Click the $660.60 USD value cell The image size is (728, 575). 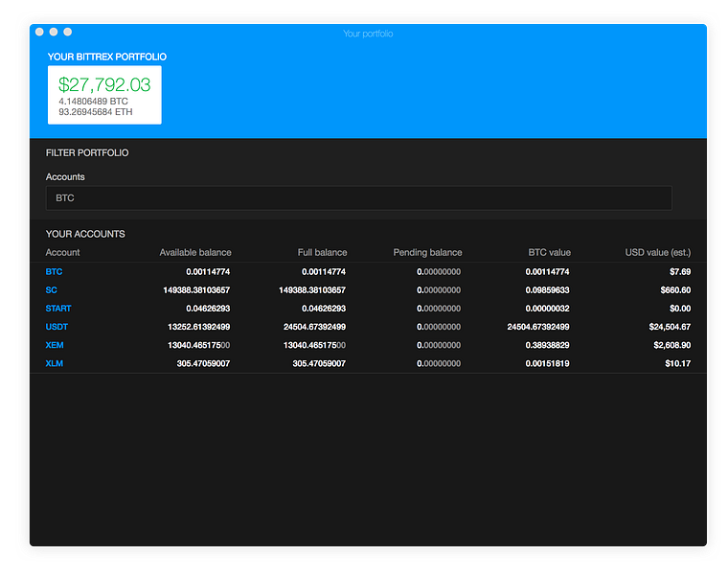[x=675, y=290]
